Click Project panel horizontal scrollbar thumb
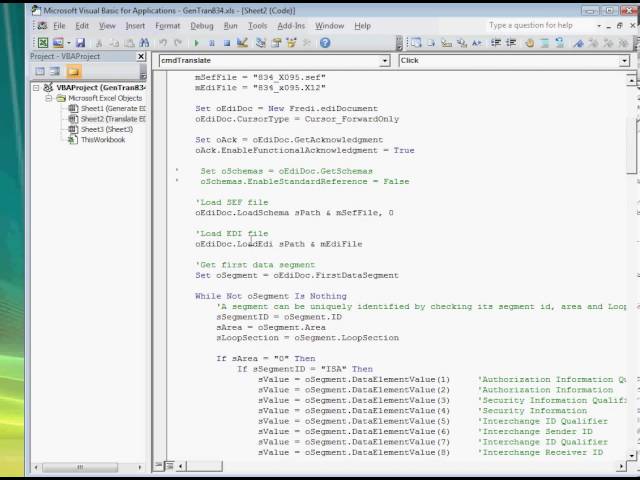This screenshot has width=640, height=480. coord(80,467)
